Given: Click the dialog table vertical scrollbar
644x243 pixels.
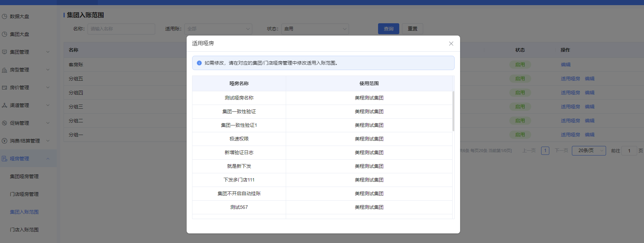Looking at the screenshot, I should 453,111.
